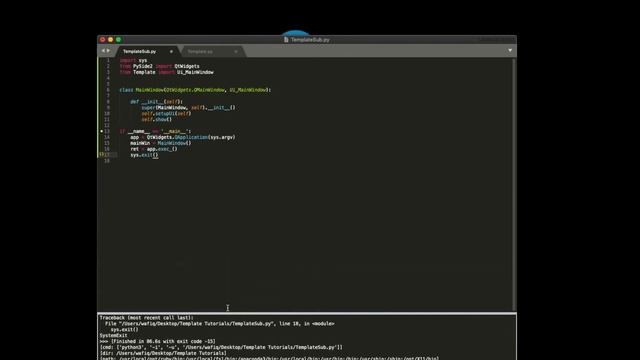
Task: Click the TemplateSub.py file icon in title bar
Action: [286, 40]
